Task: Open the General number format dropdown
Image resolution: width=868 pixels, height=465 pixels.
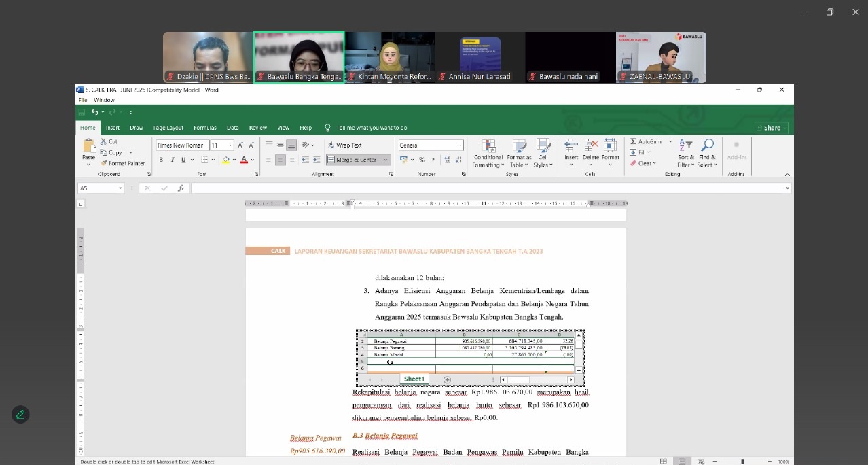Action: tap(460, 145)
